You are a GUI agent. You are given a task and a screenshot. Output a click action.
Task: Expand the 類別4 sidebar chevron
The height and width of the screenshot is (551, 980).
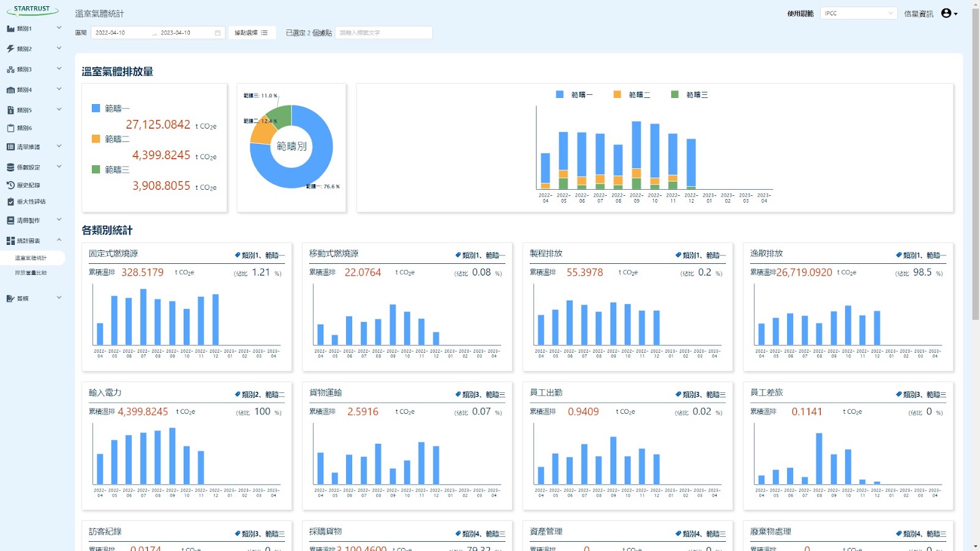59,89
